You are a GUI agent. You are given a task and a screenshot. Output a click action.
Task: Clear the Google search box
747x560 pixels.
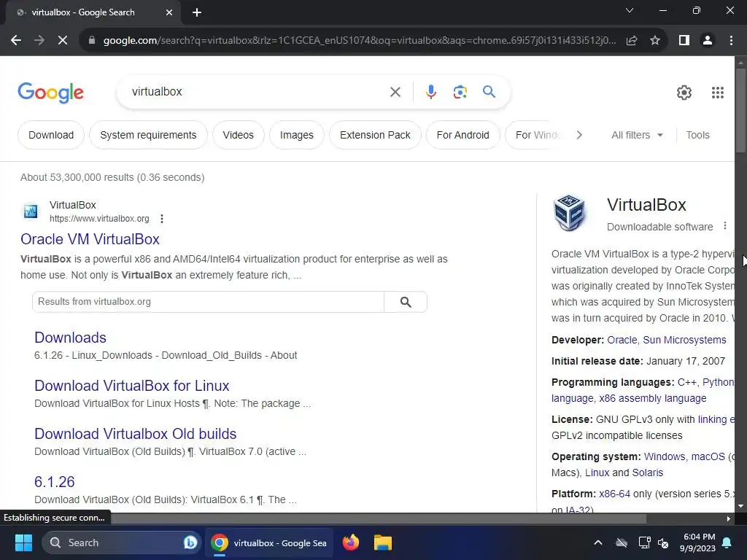point(395,92)
